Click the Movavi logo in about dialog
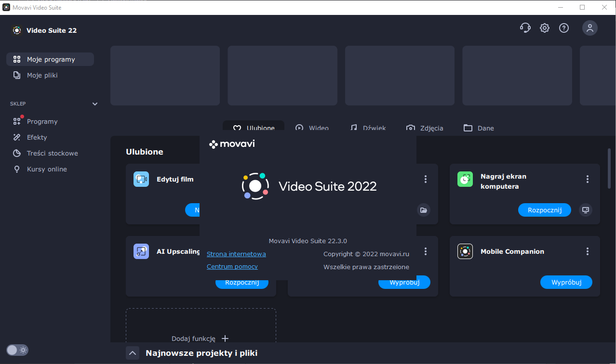Screen dimensions: 616x364 232,143
